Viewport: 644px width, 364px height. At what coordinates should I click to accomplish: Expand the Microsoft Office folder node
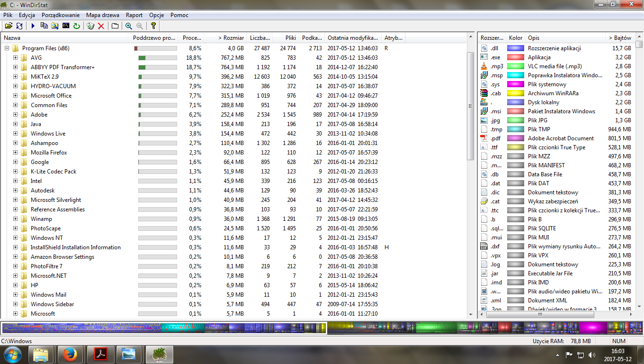15,96
